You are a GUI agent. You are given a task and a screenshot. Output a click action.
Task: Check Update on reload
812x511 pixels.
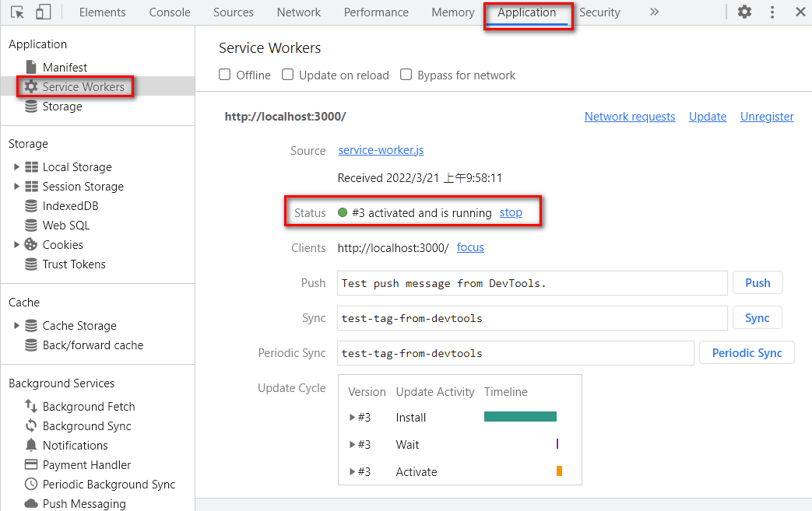287,75
